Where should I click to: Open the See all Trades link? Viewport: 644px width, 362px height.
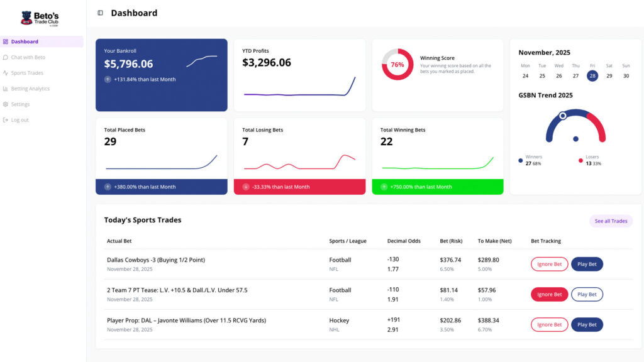611,221
